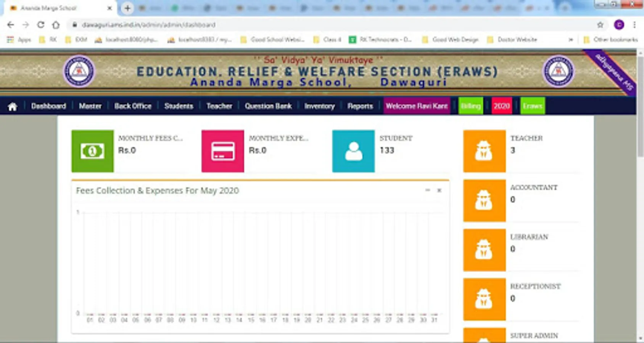644x343 pixels.
Task: Click the green Eraws button
Action: [x=533, y=106]
